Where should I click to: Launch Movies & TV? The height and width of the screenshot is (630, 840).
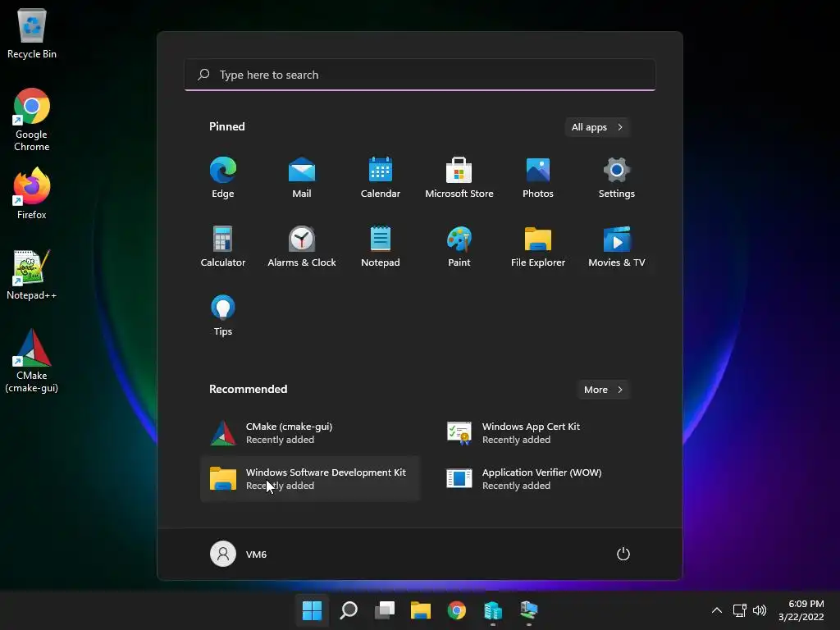pyautogui.click(x=617, y=246)
